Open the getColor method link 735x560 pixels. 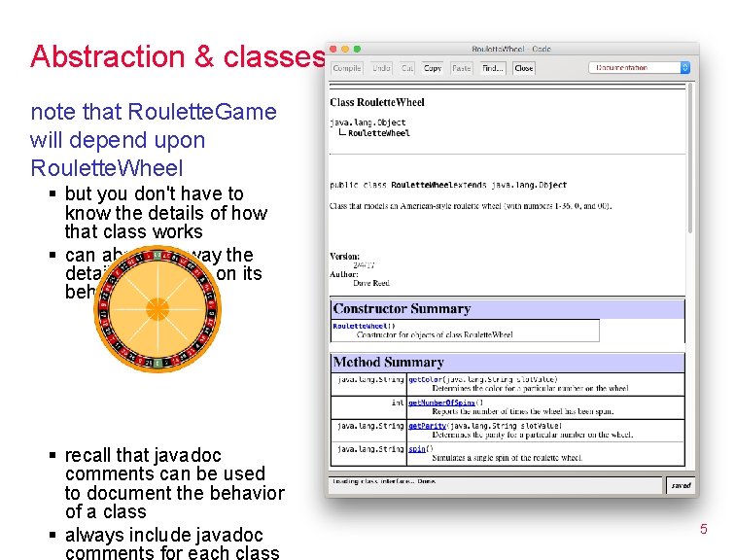[x=425, y=379]
